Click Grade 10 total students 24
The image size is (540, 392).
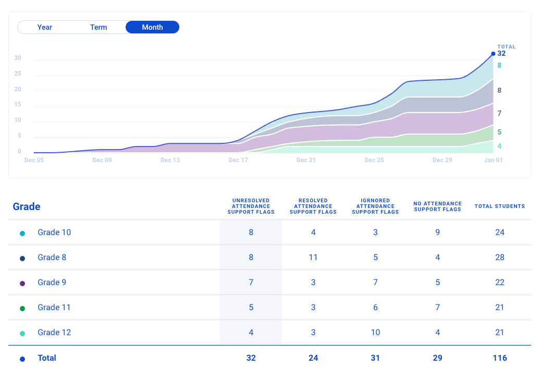tap(500, 232)
